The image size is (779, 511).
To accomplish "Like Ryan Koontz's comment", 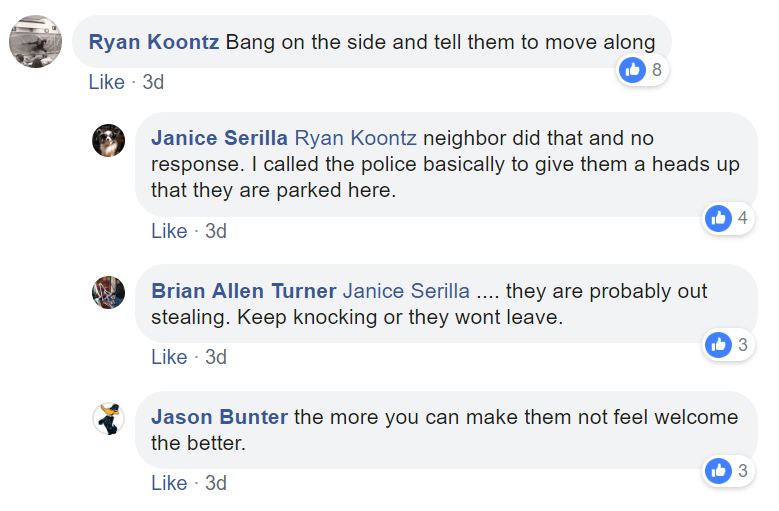I will click(106, 82).
